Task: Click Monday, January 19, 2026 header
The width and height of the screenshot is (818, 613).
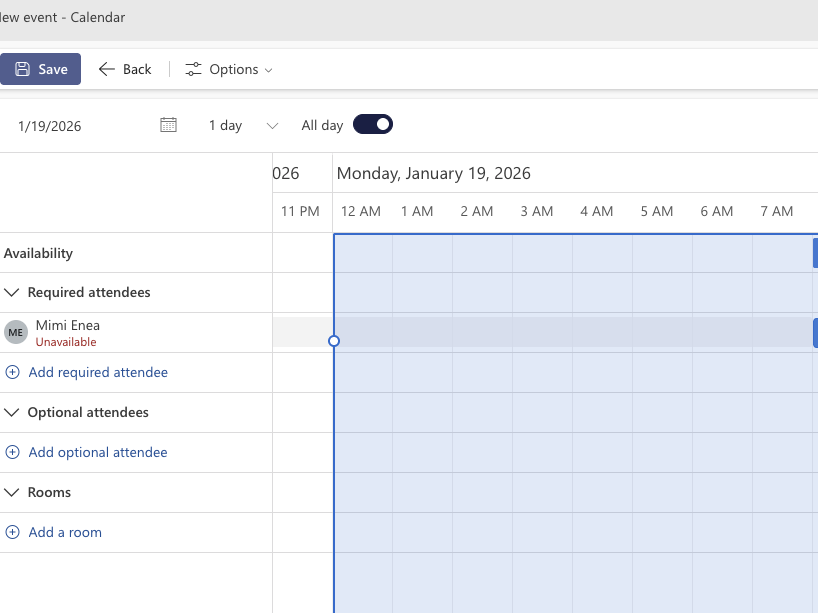Action: click(434, 173)
